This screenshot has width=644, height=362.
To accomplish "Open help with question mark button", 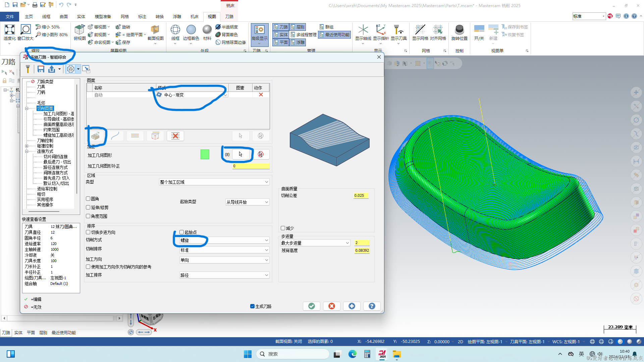I will coord(372,306).
